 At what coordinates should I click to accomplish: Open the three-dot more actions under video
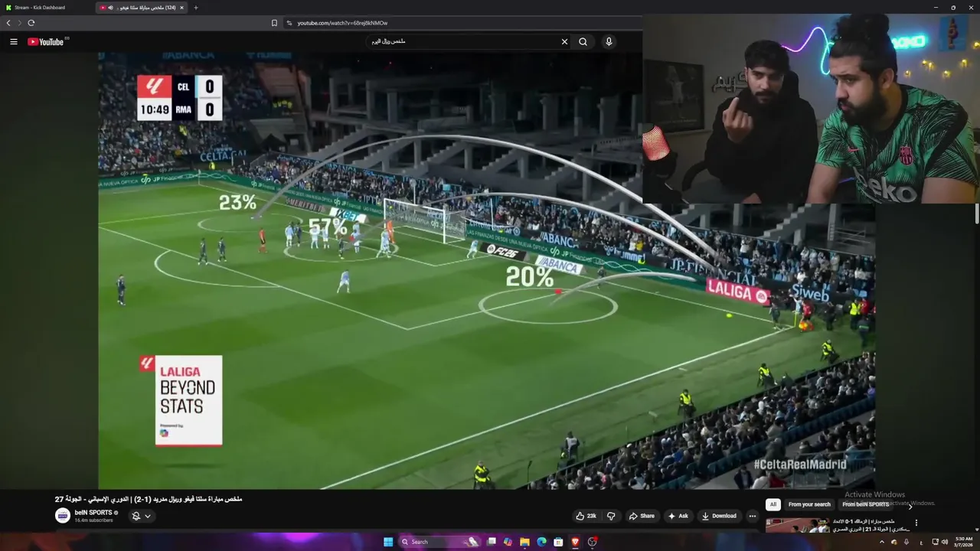[753, 516]
